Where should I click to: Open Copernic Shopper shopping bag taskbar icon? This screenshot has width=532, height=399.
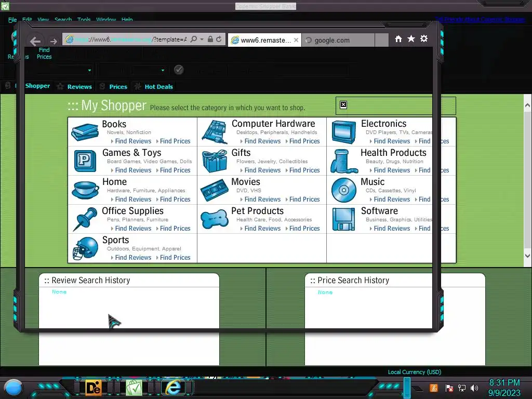click(134, 388)
